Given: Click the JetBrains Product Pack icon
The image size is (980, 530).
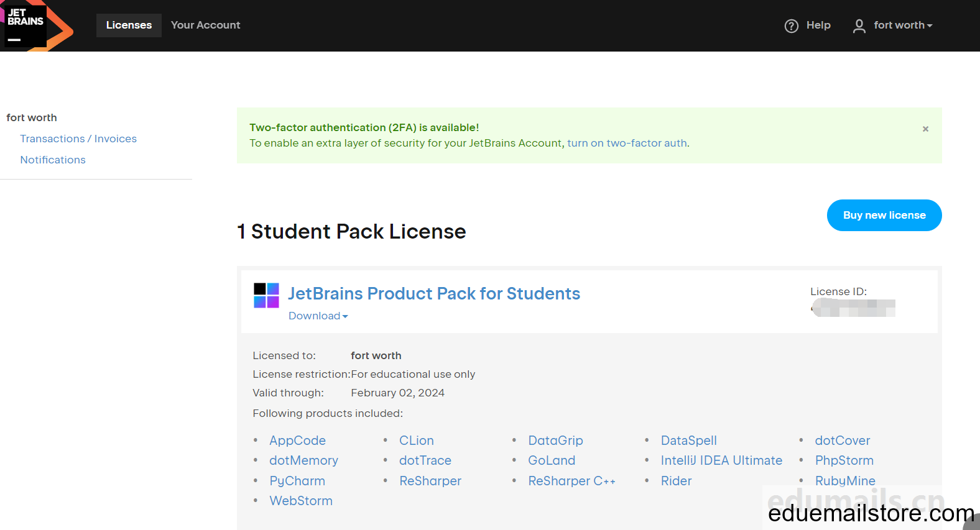Looking at the screenshot, I should tap(266, 295).
